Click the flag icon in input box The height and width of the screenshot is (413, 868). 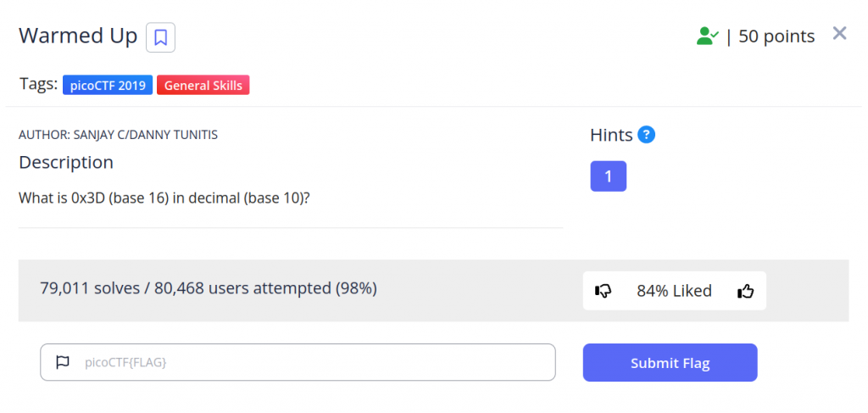(x=62, y=362)
